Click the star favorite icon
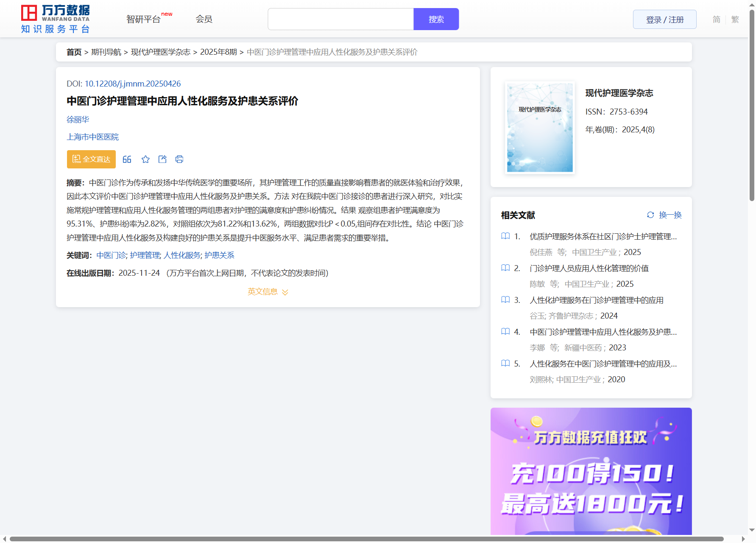The image size is (756, 543). click(x=145, y=160)
